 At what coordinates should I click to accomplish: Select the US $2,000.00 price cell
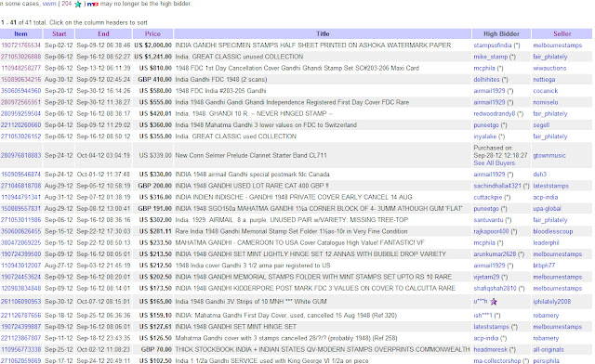152,45
